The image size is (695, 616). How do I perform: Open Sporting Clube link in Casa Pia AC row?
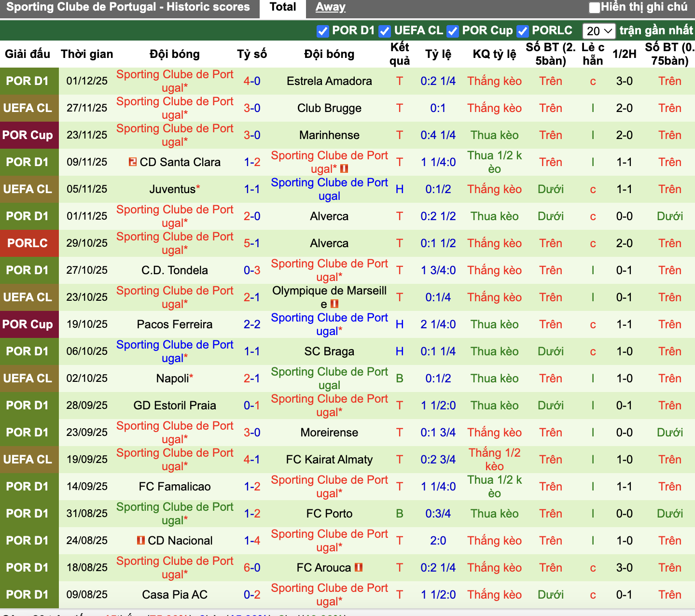point(329,595)
